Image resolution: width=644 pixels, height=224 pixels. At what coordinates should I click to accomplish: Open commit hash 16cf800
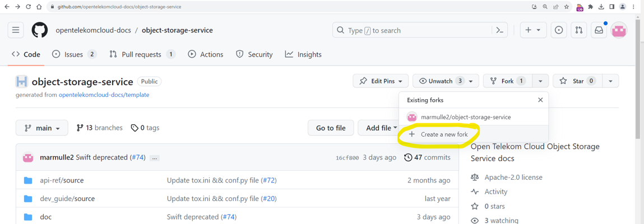[x=347, y=158]
